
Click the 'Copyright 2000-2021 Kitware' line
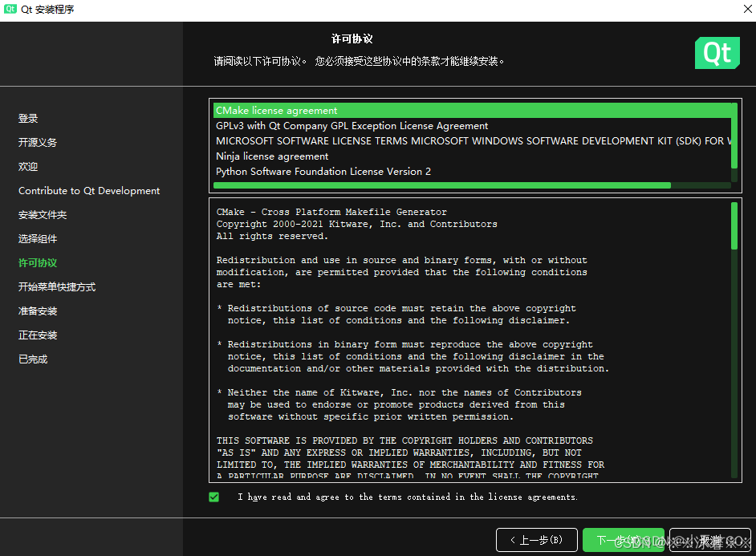(357, 224)
